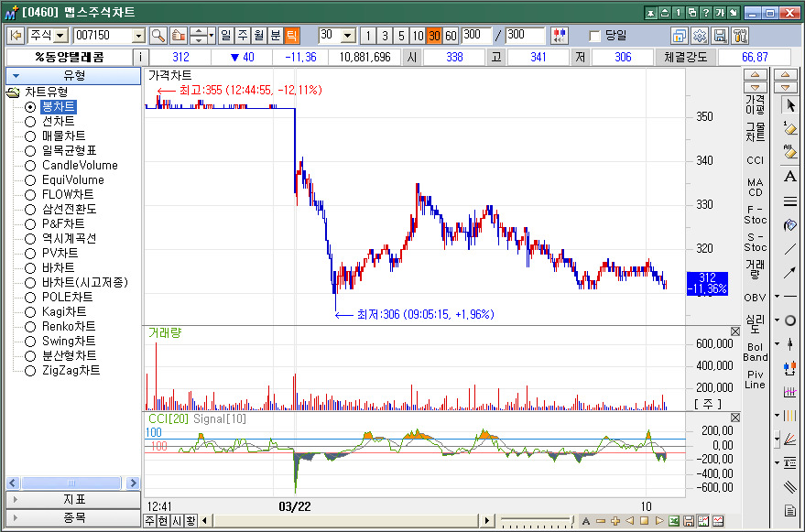Open chart settings gear icon

(x=700, y=36)
